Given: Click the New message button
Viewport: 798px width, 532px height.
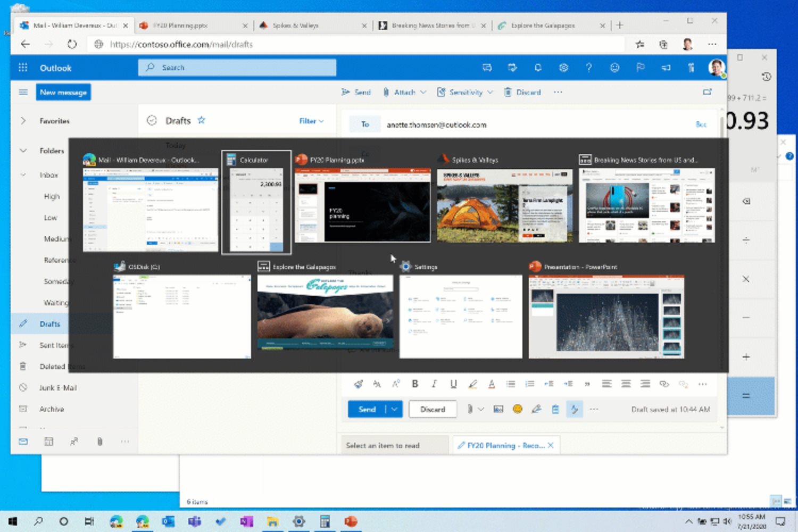Looking at the screenshot, I should [x=63, y=92].
